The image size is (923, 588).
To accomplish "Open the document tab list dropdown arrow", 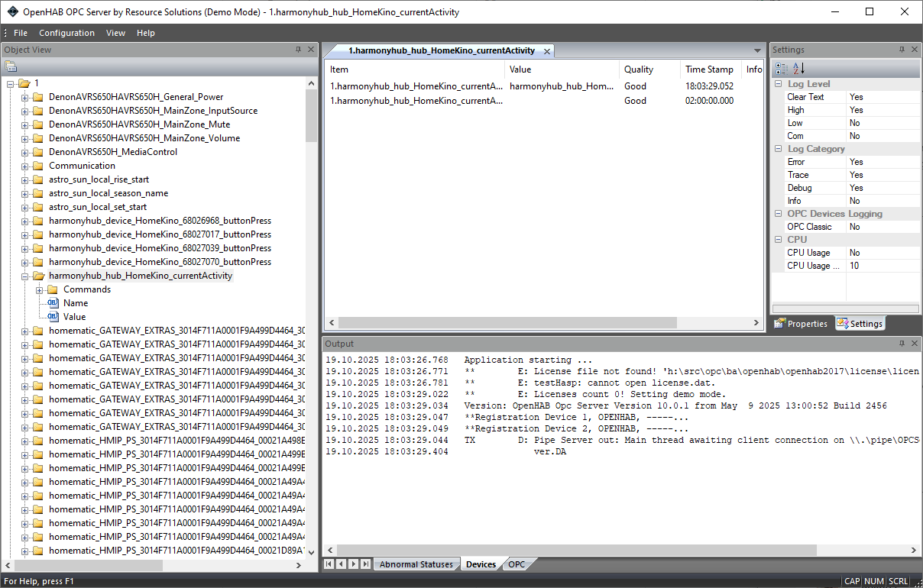I will coord(757,51).
